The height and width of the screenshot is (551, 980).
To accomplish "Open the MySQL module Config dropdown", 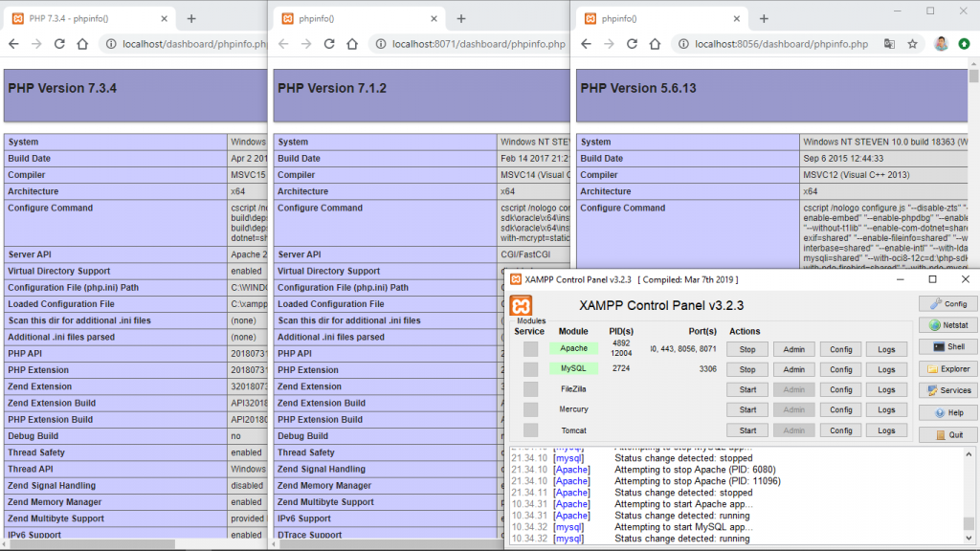I will 840,369.
